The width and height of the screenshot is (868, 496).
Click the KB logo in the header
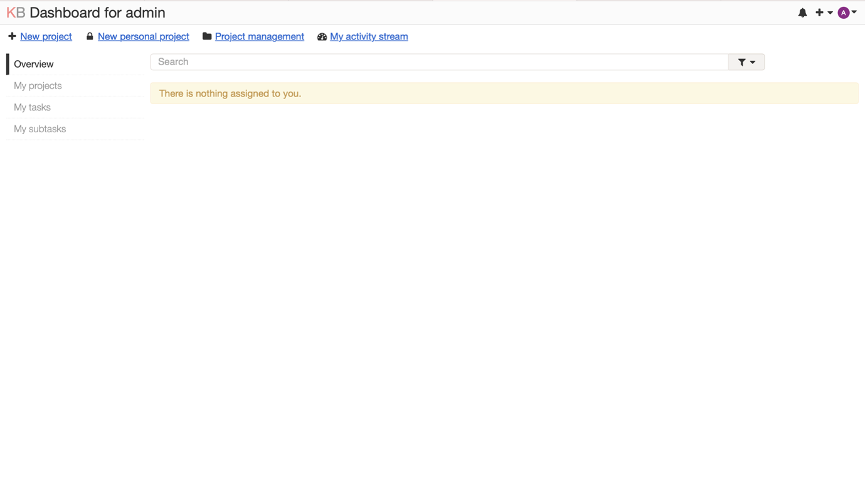pos(16,13)
